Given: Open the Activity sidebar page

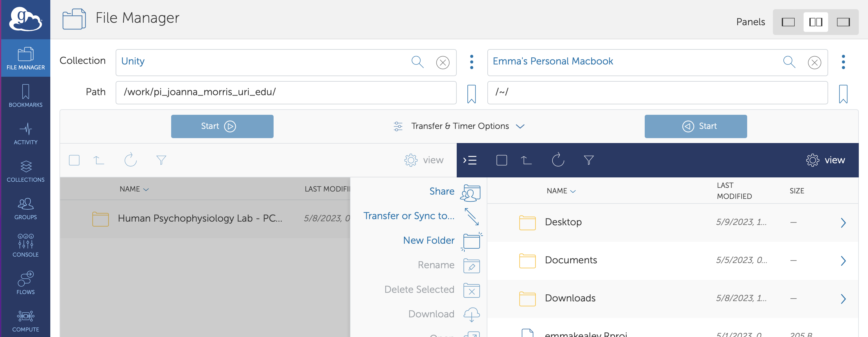Looking at the screenshot, I should pos(25,133).
